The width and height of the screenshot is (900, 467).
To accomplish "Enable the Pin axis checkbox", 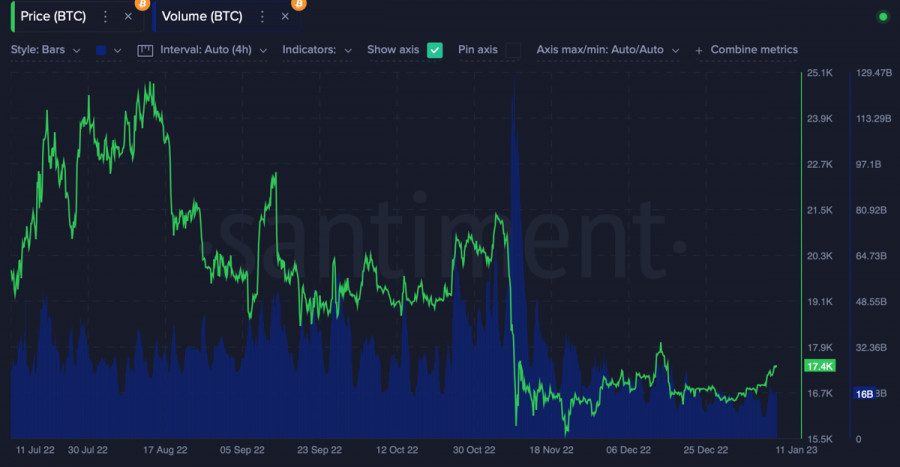I will [514, 50].
